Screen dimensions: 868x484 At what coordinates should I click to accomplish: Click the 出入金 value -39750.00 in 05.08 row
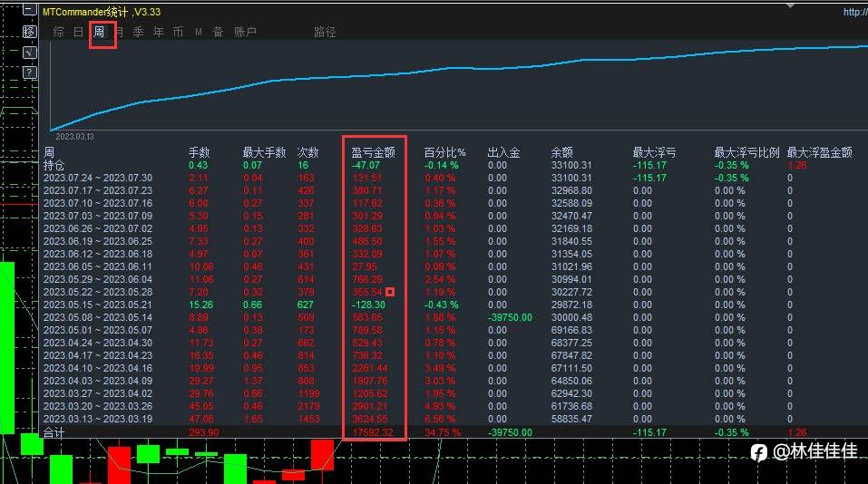coord(510,317)
